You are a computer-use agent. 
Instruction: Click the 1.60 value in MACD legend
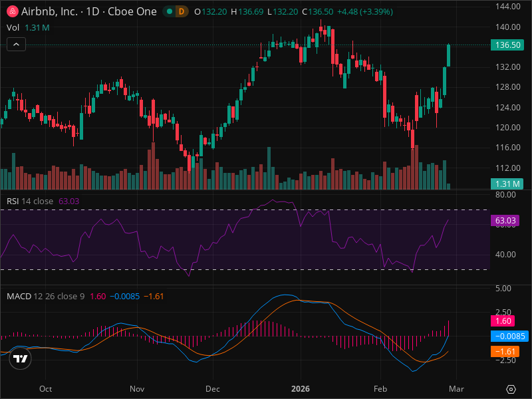(x=98, y=296)
